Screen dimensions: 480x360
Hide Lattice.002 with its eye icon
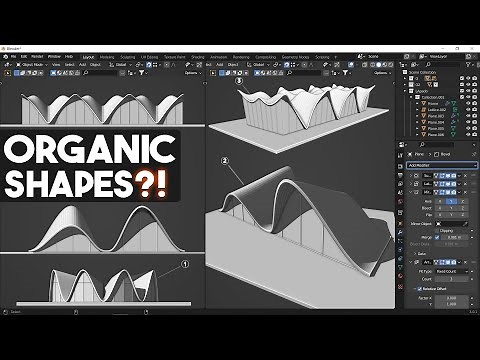coord(468,109)
